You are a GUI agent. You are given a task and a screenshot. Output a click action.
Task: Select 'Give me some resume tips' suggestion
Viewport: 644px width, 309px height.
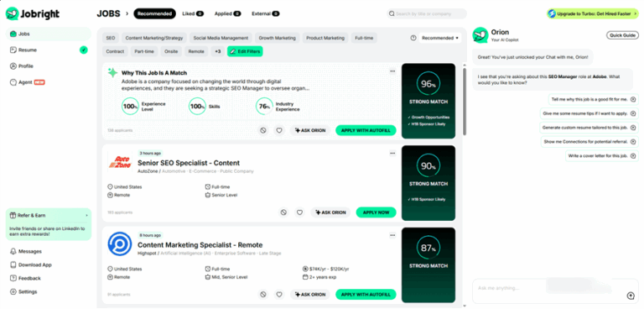pyautogui.click(x=589, y=113)
